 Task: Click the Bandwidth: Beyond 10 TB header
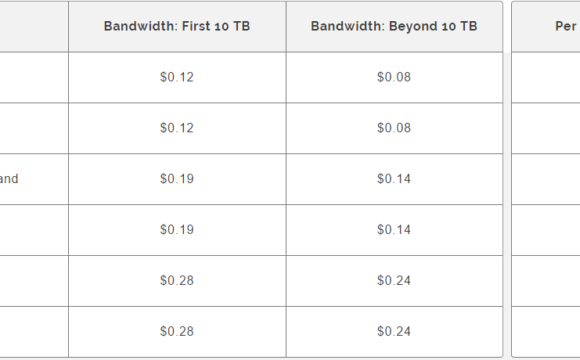(394, 26)
